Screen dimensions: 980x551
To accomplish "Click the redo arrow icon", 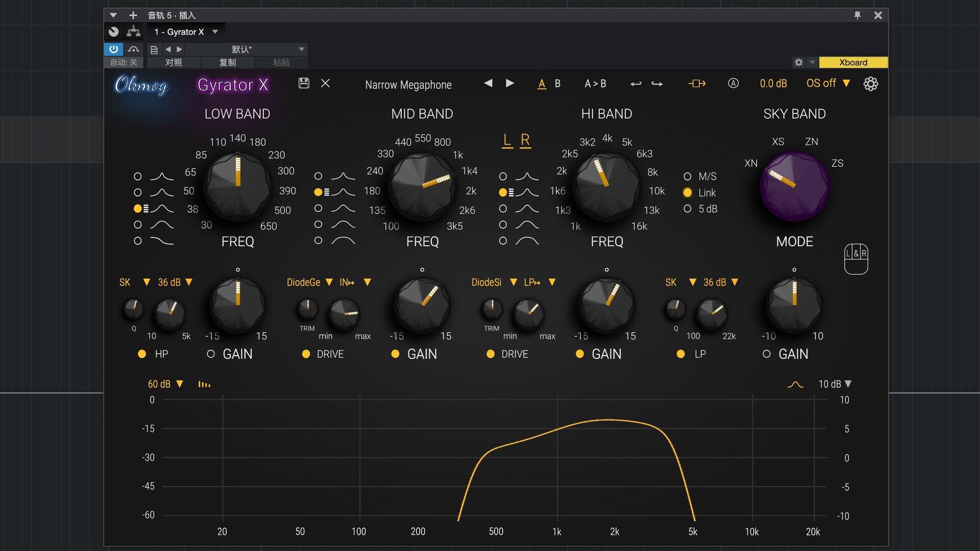I will click(657, 84).
